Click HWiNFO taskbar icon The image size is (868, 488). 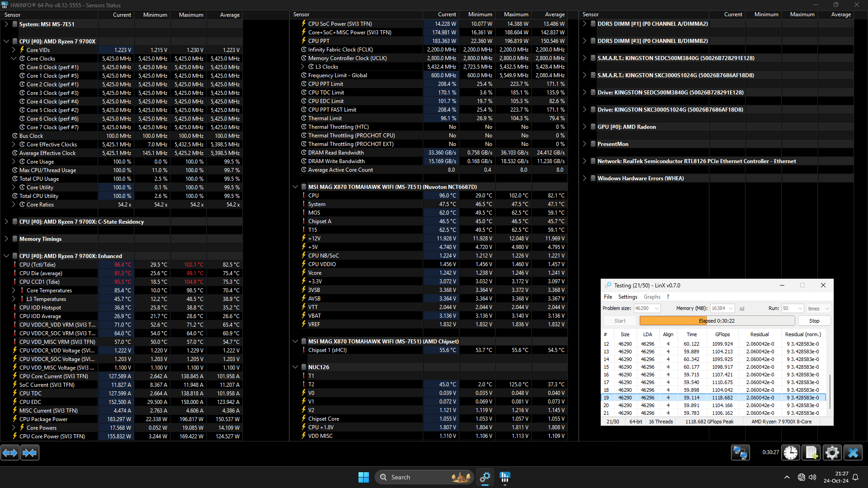pos(505,477)
